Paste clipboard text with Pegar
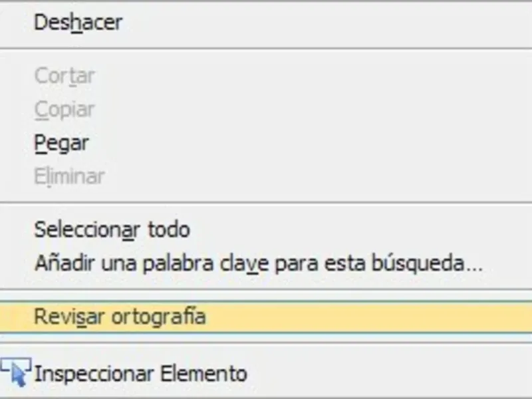The image size is (532, 399). (266, 143)
